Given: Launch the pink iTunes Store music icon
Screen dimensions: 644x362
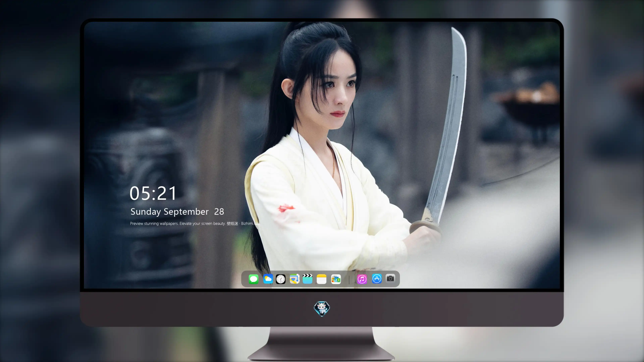Looking at the screenshot, I should pyautogui.click(x=362, y=279).
